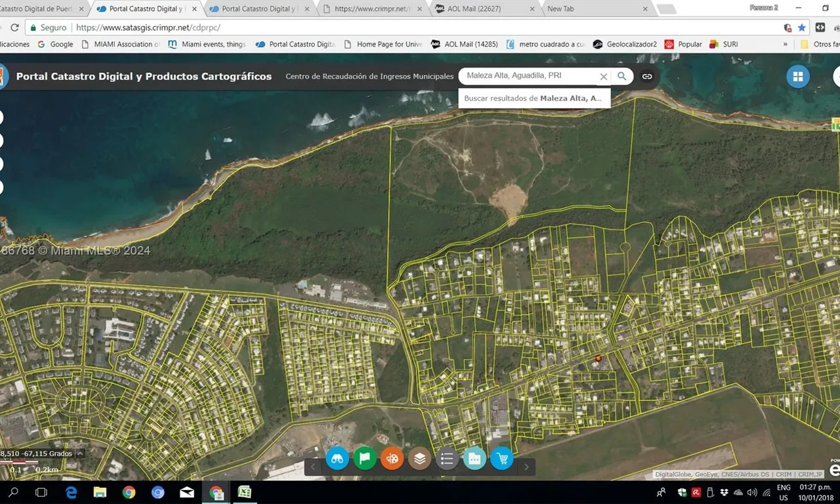Open the Otros favoritos bookmarks folder
840x504 pixels.
[x=818, y=44]
